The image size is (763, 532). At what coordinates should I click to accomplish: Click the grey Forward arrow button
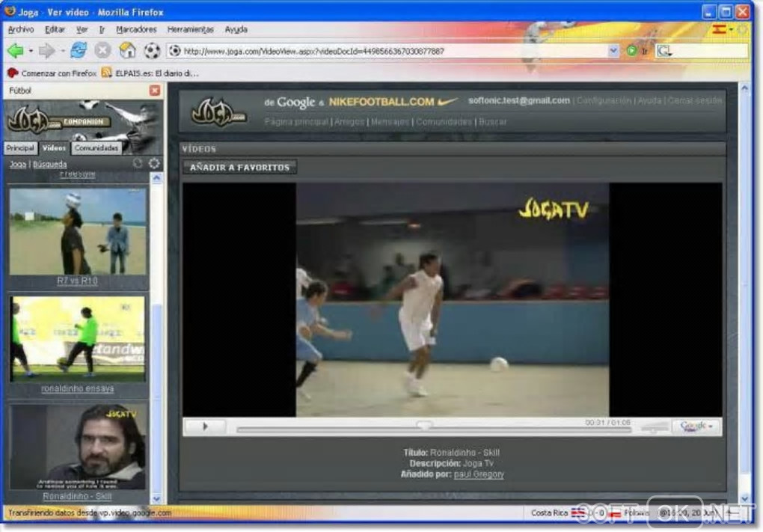point(46,50)
